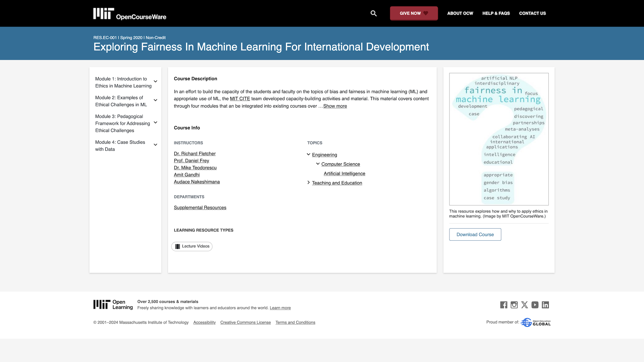This screenshot has height=362, width=644.
Task: Open Module 3: Pedagogical Framework item
Action: point(122,123)
